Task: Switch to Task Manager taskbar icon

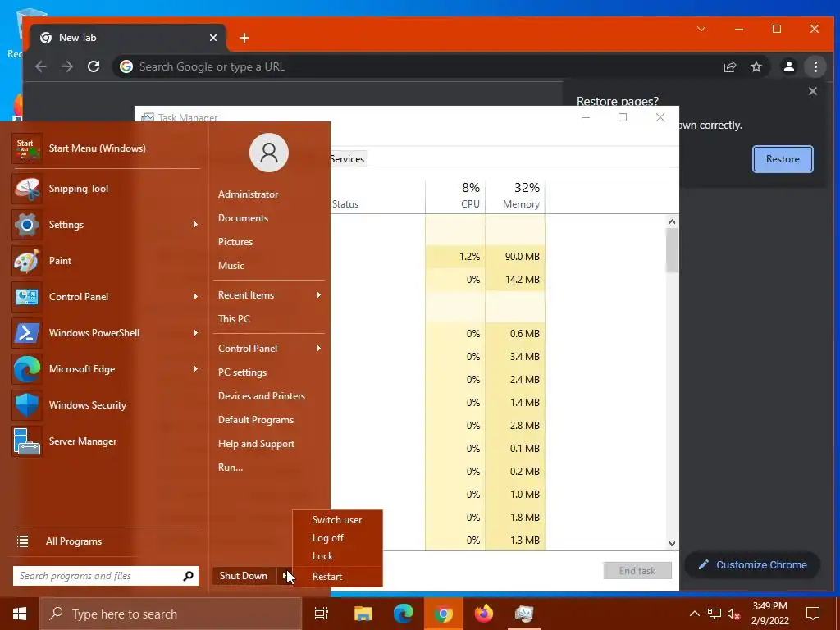Action: pos(524,614)
